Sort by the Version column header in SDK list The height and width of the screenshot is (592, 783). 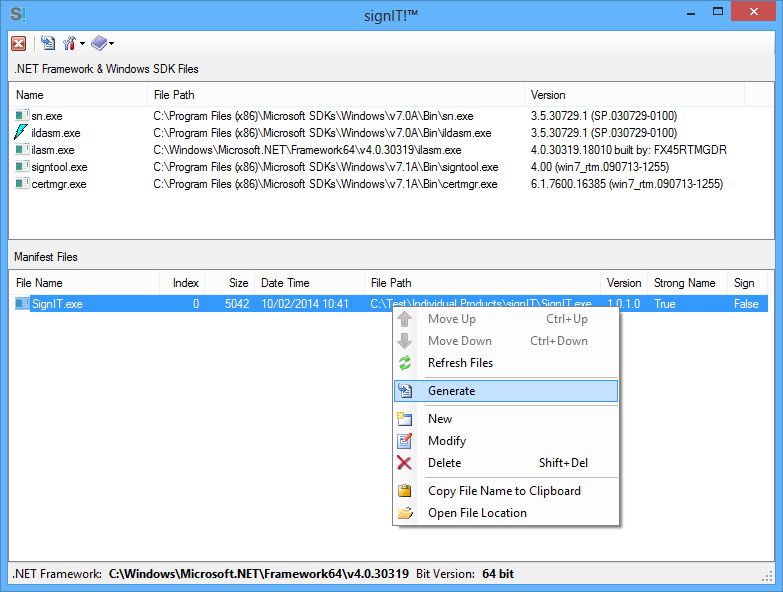(x=548, y=95)
